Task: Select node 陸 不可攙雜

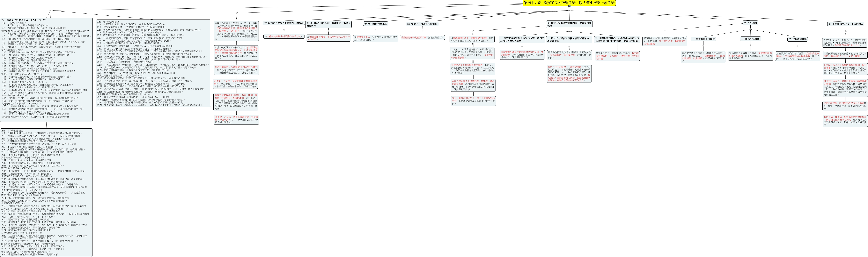Action: (x=750, y=23)
